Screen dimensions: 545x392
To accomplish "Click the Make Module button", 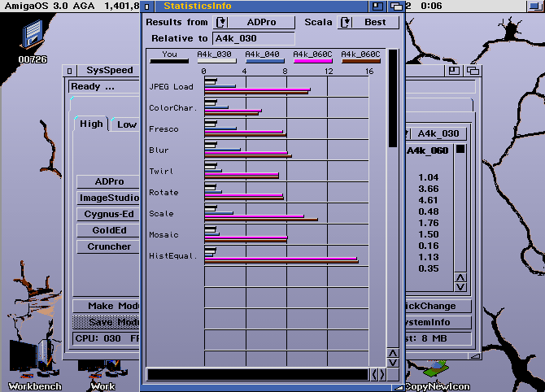I will click(107, 306).
